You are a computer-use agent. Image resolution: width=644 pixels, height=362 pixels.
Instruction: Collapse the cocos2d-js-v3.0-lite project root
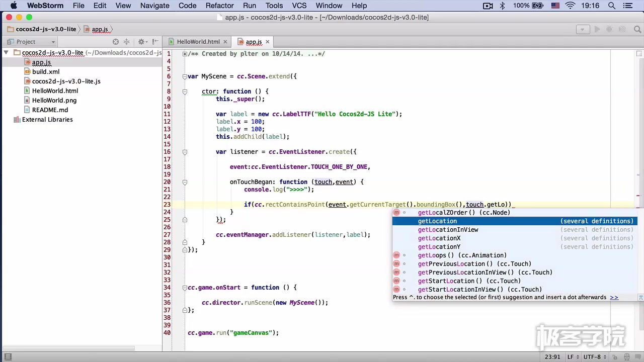pyautogui.click(x=6, y=52)
